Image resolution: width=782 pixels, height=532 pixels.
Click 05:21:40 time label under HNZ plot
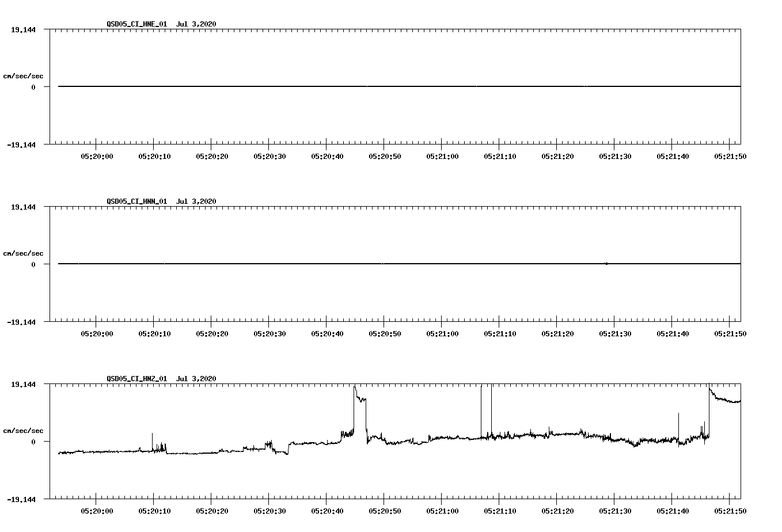[673, 511]
